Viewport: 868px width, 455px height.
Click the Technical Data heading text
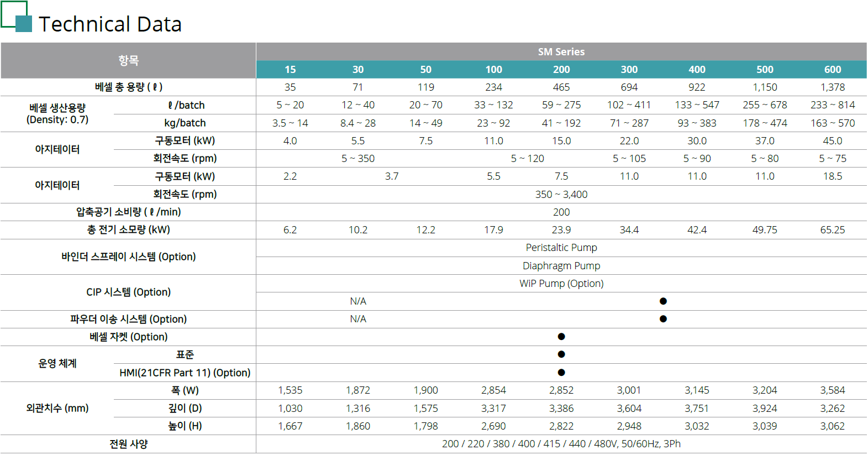coord(110,24)
